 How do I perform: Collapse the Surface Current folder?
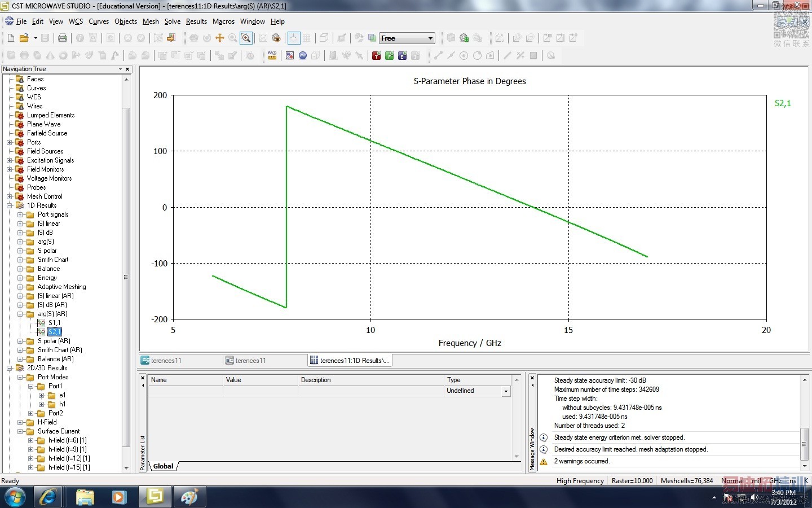pyautogui.click(x=20, y=431)
